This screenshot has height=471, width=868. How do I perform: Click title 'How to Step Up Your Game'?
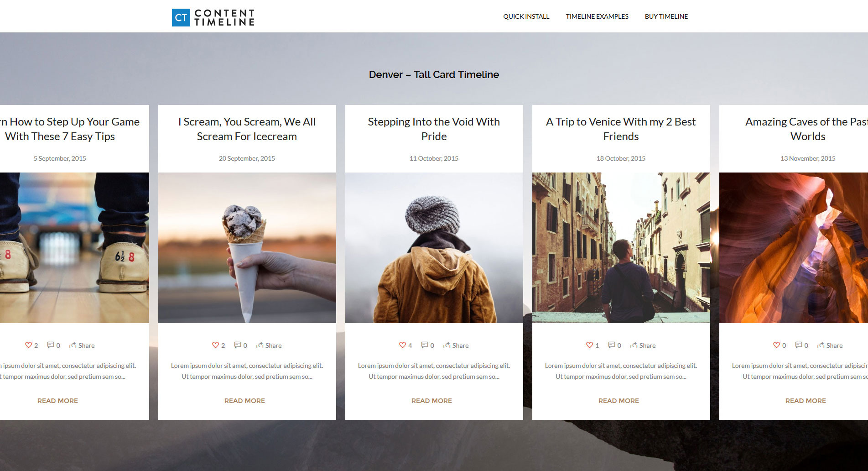coord(70,129)
